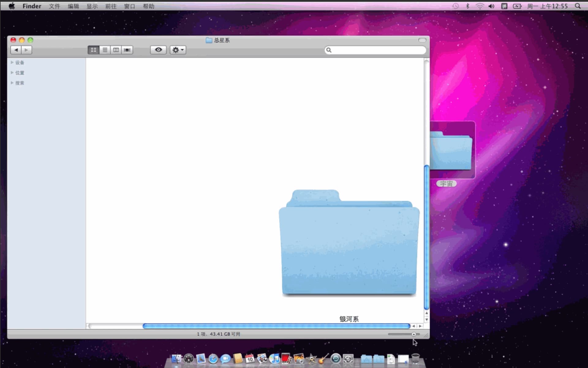Open iCal from the Dock
Viewport: 588px width, 368px height.
[250, 359]
